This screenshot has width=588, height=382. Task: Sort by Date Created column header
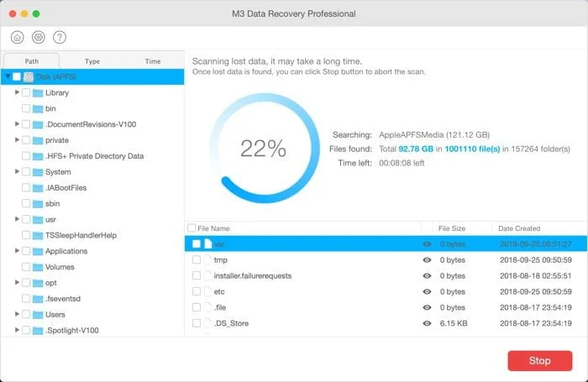tap(519, 228)
